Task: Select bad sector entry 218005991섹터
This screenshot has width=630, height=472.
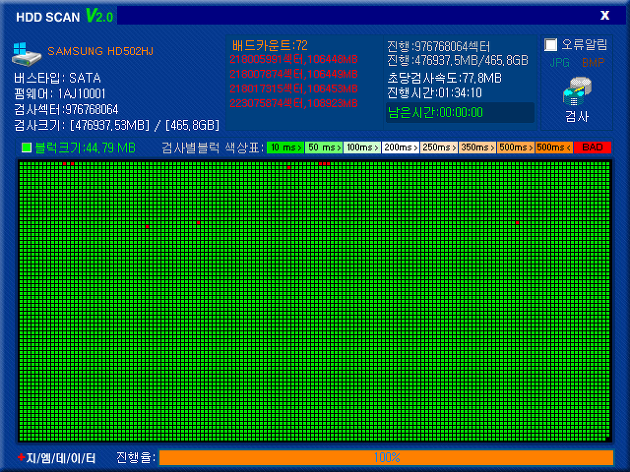Action: 293,59
